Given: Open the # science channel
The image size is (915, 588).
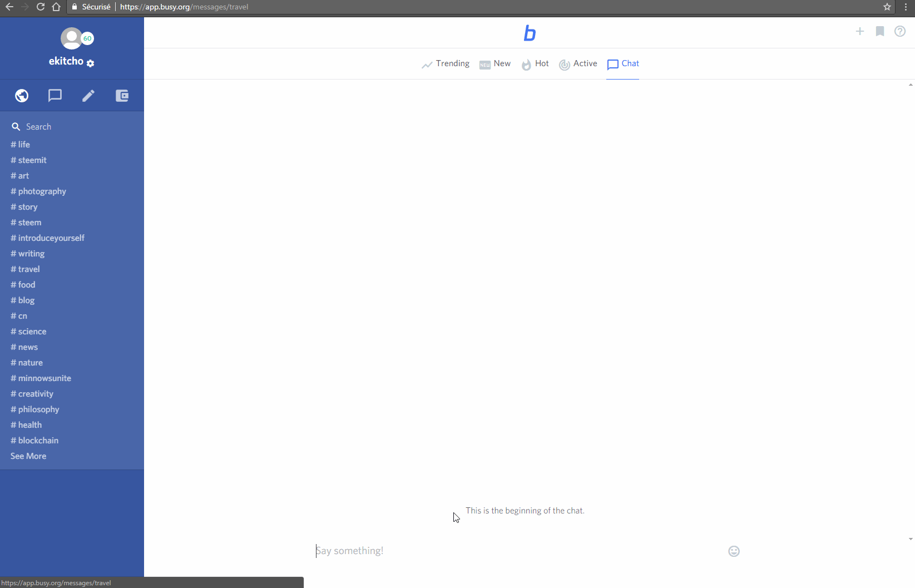Looking at the screenshot, I should coord(28,332).
